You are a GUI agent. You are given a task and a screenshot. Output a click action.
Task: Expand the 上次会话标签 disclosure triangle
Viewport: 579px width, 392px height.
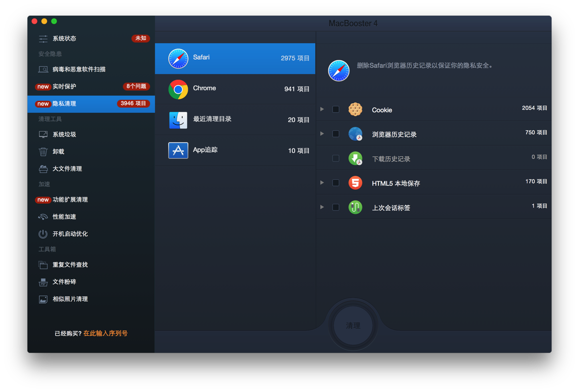[322, 207]
